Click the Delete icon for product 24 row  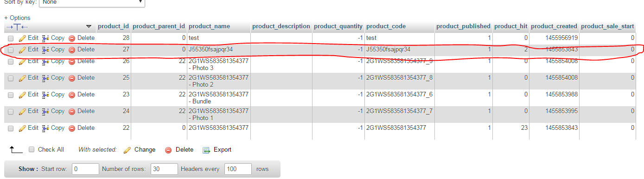tap(72, 111)
